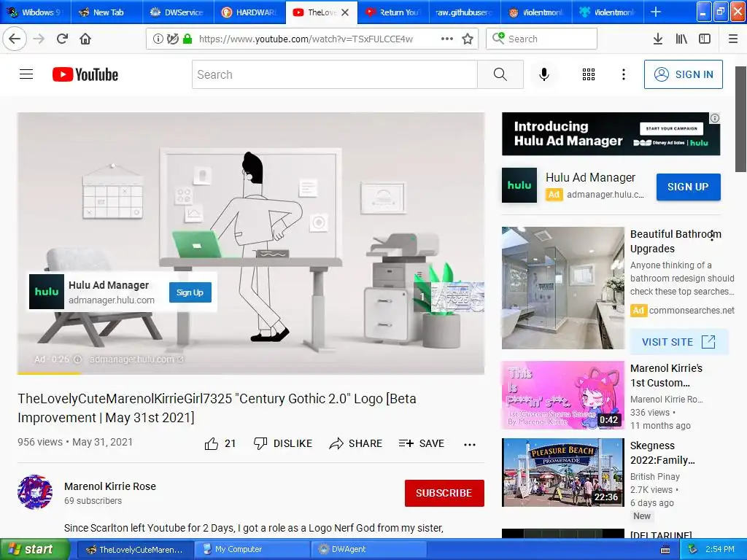The image size is (747, 560).
Task: Switch to the HARDWARE tab
Action: click(x=249, y=12)
